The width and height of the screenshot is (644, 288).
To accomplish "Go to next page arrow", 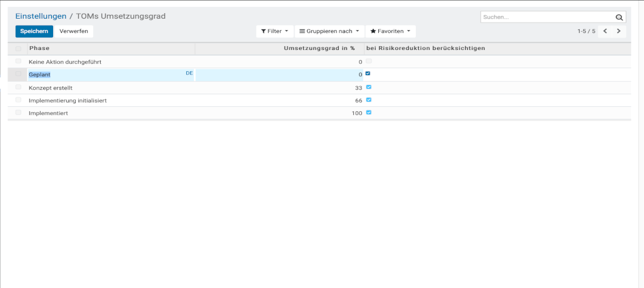I will pos(619,31).
